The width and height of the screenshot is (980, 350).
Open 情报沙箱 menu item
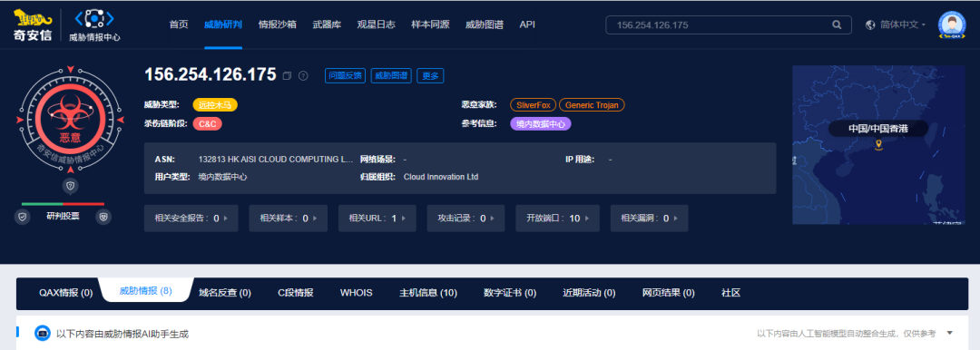[x=278, y=25]
